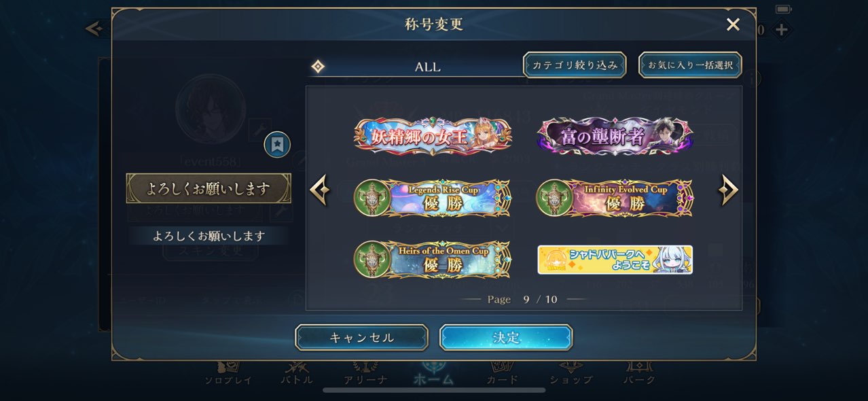Choose the Infinity Evolved Cup 優勝 title

coord(615,198)
